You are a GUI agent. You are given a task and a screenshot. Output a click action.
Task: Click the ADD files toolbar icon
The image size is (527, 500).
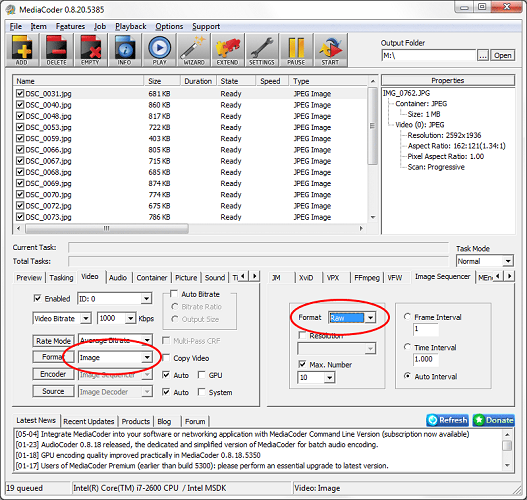(22, 50)
